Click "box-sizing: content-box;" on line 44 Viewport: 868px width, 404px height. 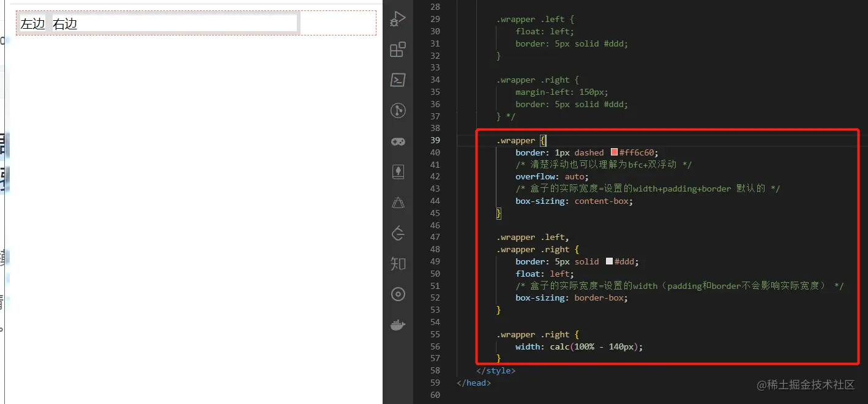pyautogui.click(x=574, y=201)
